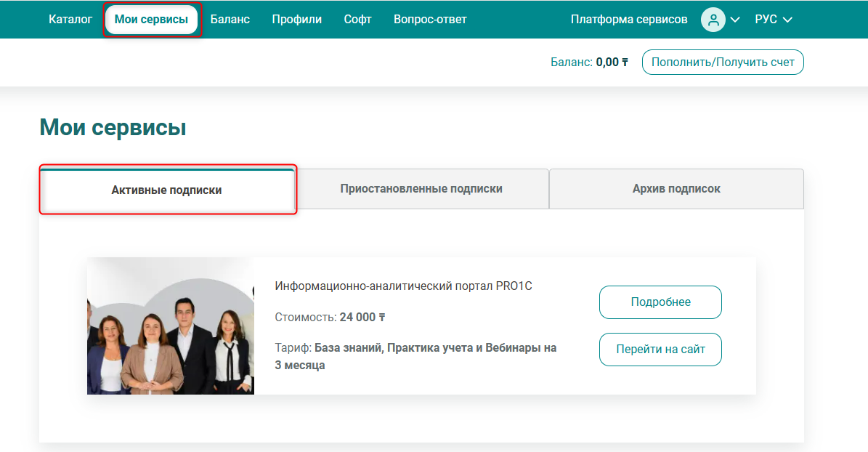Click the Перейти на сайт button
Screen dimensions: 868x452
coord(660,350)
